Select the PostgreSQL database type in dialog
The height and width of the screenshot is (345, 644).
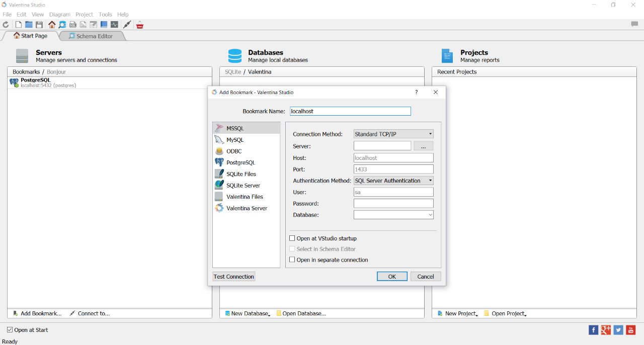(x=247, y=162)
